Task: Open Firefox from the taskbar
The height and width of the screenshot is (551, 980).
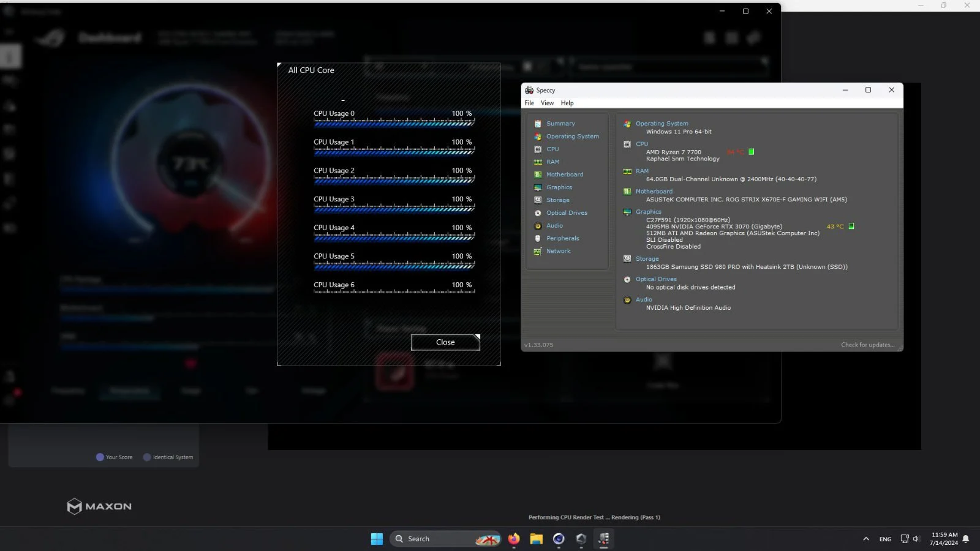Action: pos(514,539)
